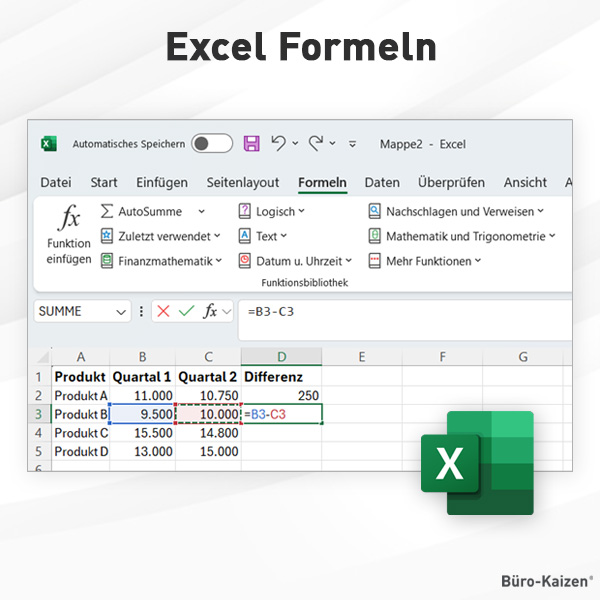Click the Logisch question-mark icon
600x600 pixels.
[x=245, y=211]
